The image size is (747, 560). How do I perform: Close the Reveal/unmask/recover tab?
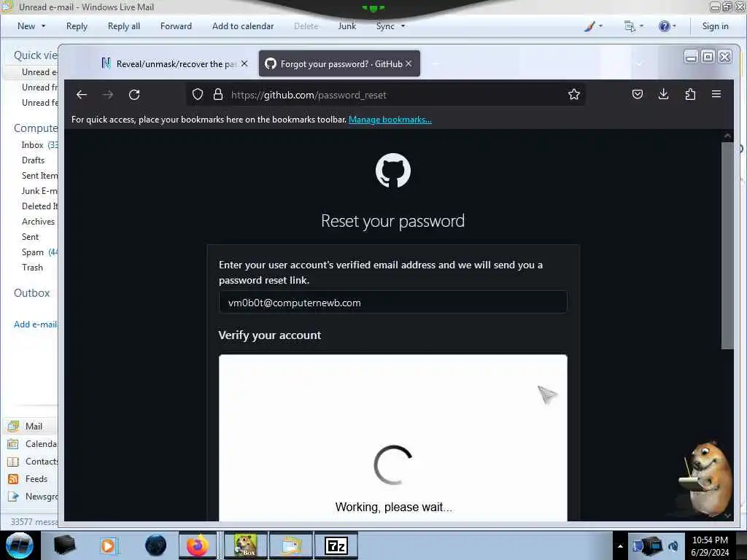point(244,63)
